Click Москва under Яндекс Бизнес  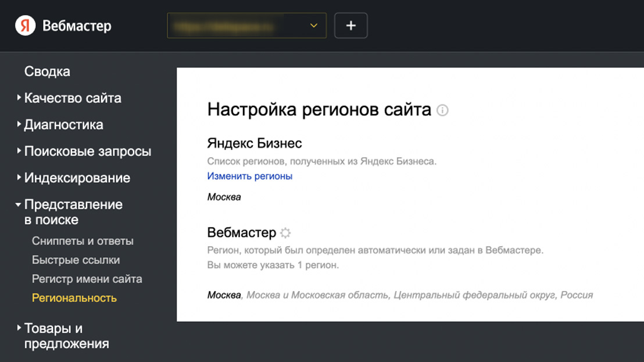pyautogui.click(x=224, y=197)
